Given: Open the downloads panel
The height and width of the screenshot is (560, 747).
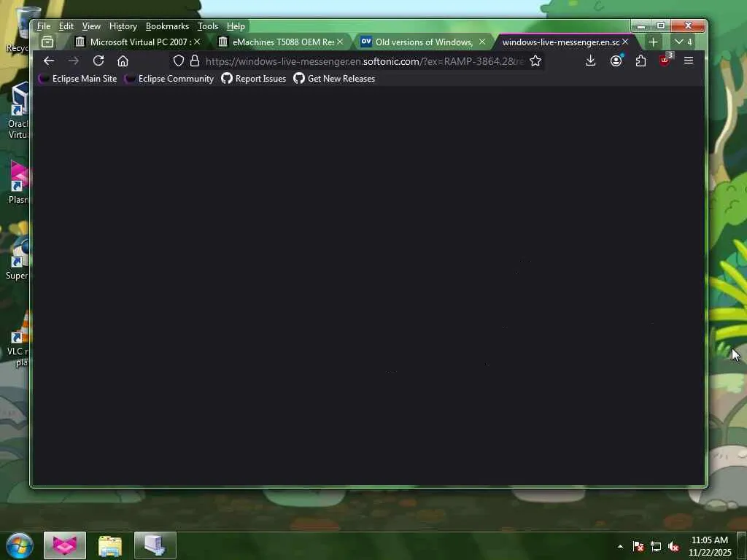Looking at the screenshot, I should tap(590, 61).
